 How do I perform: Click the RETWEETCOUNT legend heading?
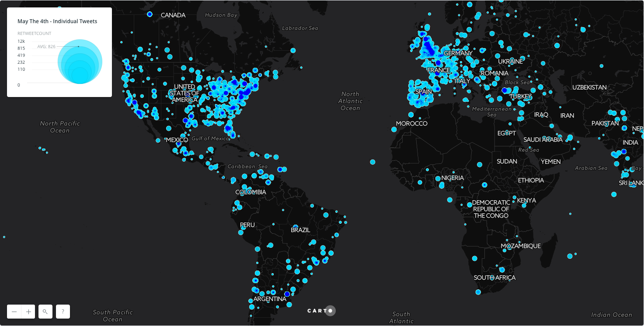coord(34,33)
